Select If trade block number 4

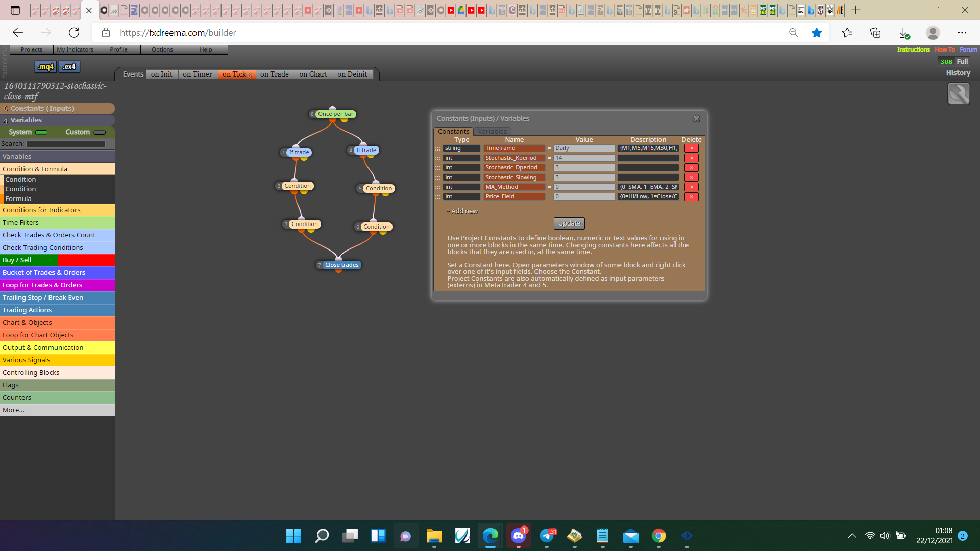click(x=366, y=151)
